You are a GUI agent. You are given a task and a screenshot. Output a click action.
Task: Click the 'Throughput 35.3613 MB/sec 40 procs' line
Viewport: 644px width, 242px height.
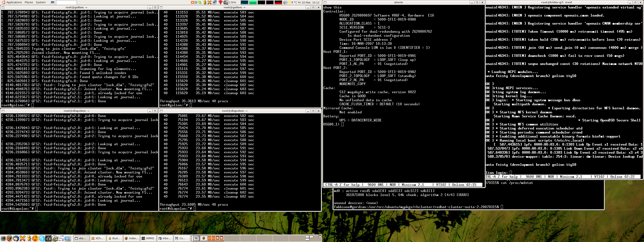pyautogui.click(x=194, y=101)
